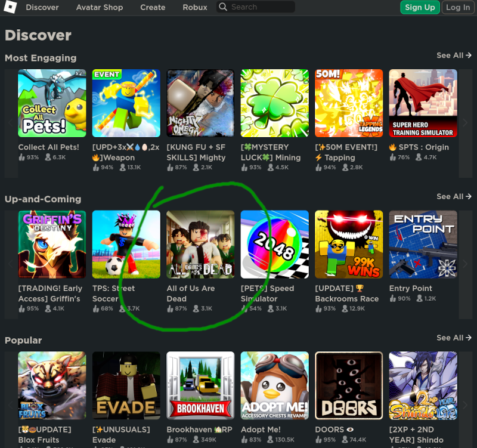See All Most Engaging games
477x448 pixels.
[454, 55]
